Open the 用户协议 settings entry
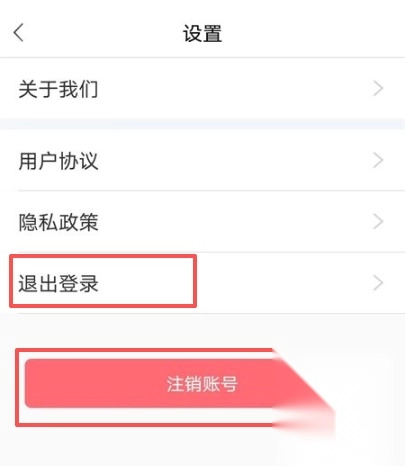The image size is (406, 466). 203,161
